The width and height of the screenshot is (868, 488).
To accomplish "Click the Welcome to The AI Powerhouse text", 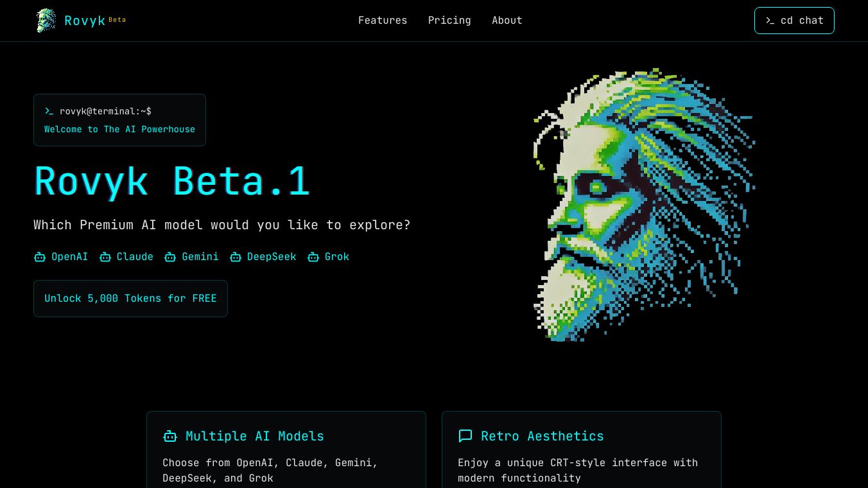I will [x=119, y=129].
